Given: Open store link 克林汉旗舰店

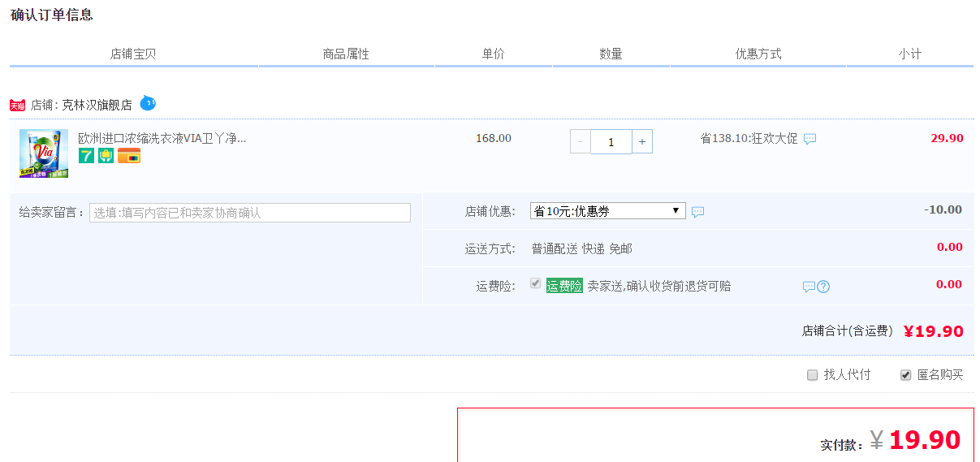Looking at the screenshot, I should (x=97, y=105).
